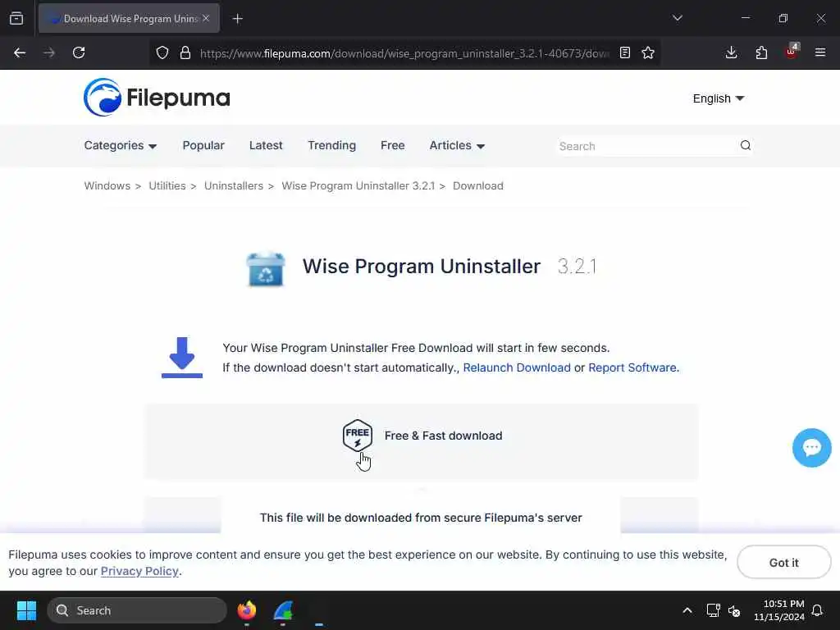Toggle reader view icon
Viewport: 840px width, 630px height.
[x=624, y=52]
